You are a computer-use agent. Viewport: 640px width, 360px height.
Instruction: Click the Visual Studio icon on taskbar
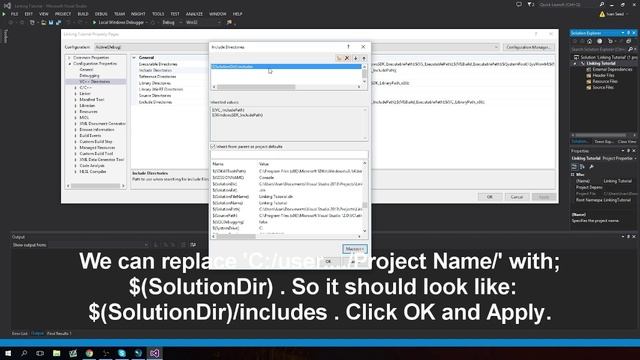[154, 353]
